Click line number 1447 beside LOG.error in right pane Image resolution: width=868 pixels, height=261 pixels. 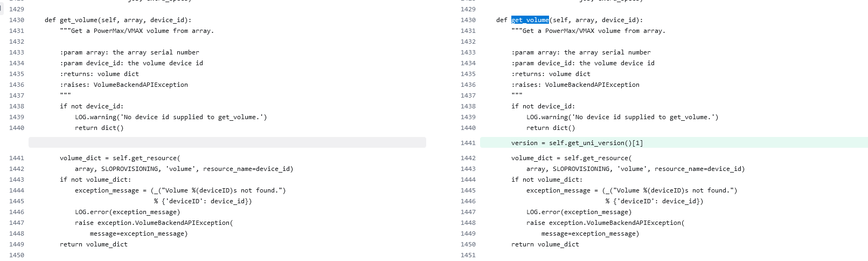(468, 212)
